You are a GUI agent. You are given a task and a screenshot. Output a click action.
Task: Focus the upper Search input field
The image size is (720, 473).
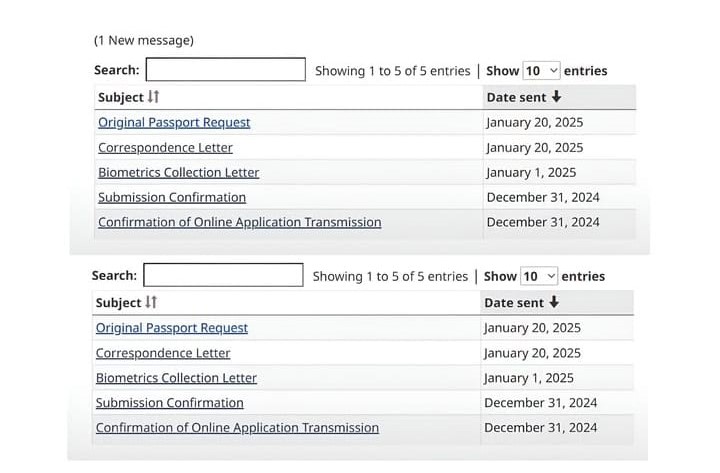click(225, 69)
